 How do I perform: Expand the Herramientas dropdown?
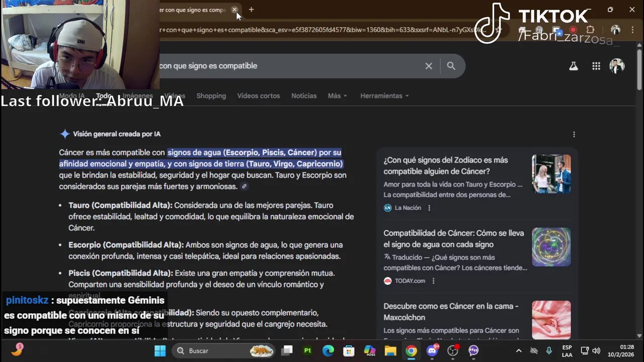384,96
